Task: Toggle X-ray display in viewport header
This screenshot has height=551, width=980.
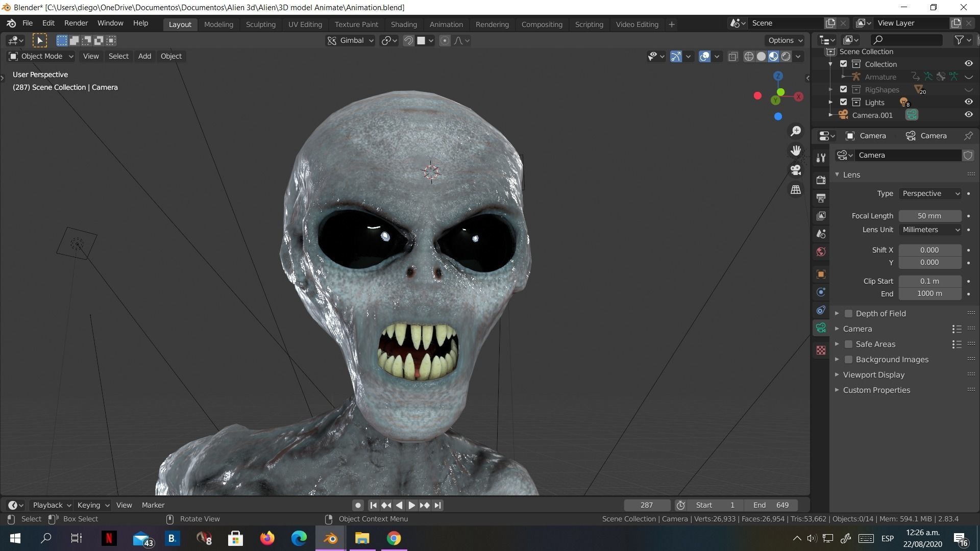Action: click(733, 57)
